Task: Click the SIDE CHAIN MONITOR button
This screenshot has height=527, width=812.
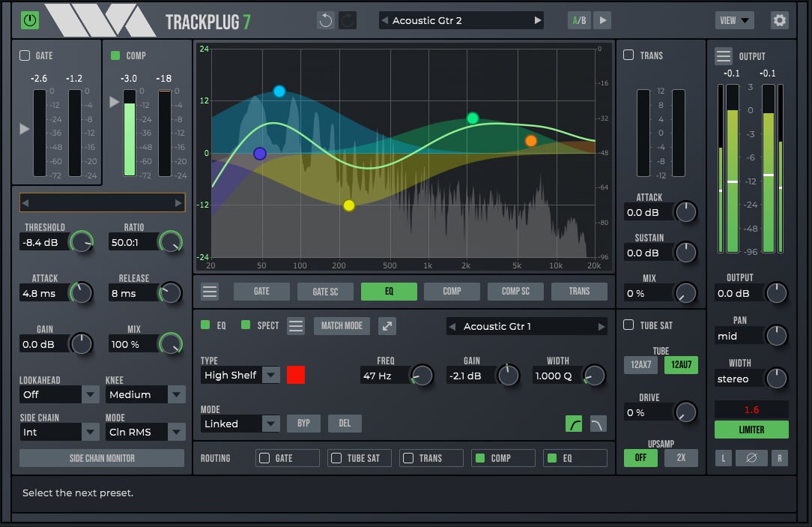Action: coord(102,458)
